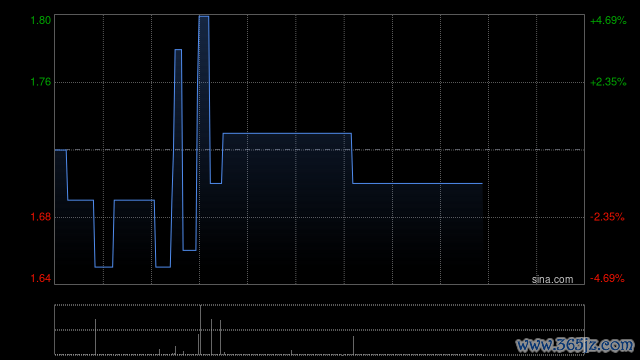Click the 1.76 price axis label
This screenshot has width=640, height=360.
point(41,82)
